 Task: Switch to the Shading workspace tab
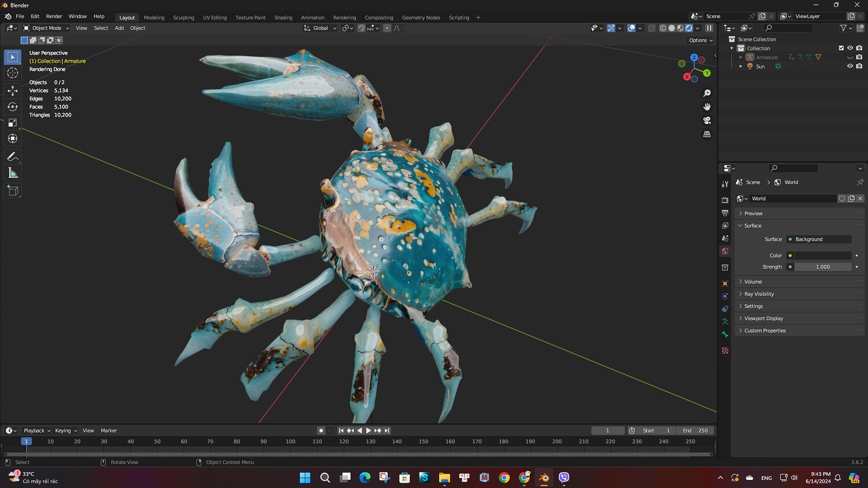(283, 17)
